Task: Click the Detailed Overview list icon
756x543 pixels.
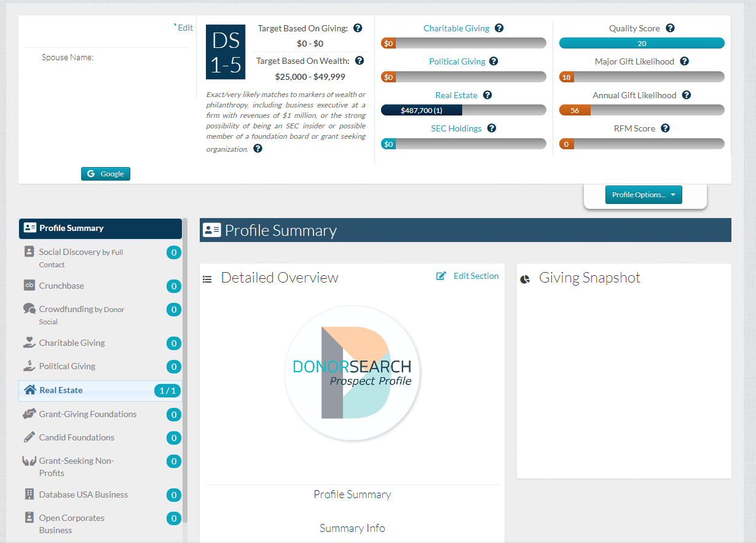Action: click(x=207, y=279)
